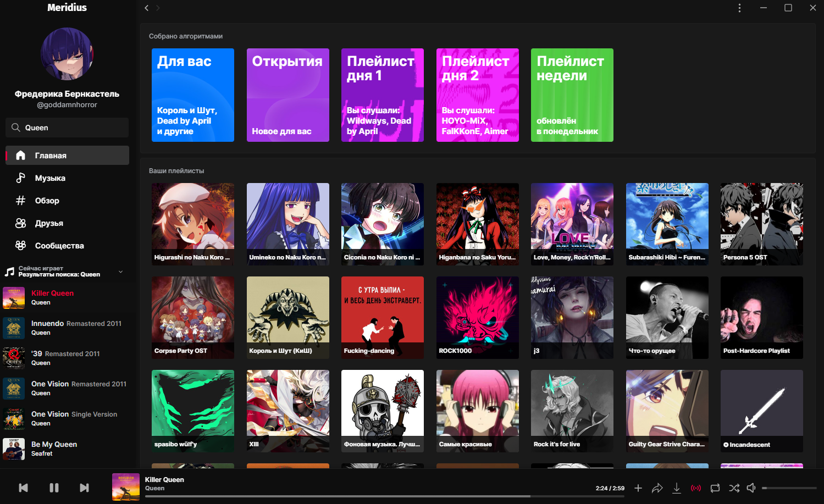Open Higanbana no Saku Yoru playlist

point(478,224)
